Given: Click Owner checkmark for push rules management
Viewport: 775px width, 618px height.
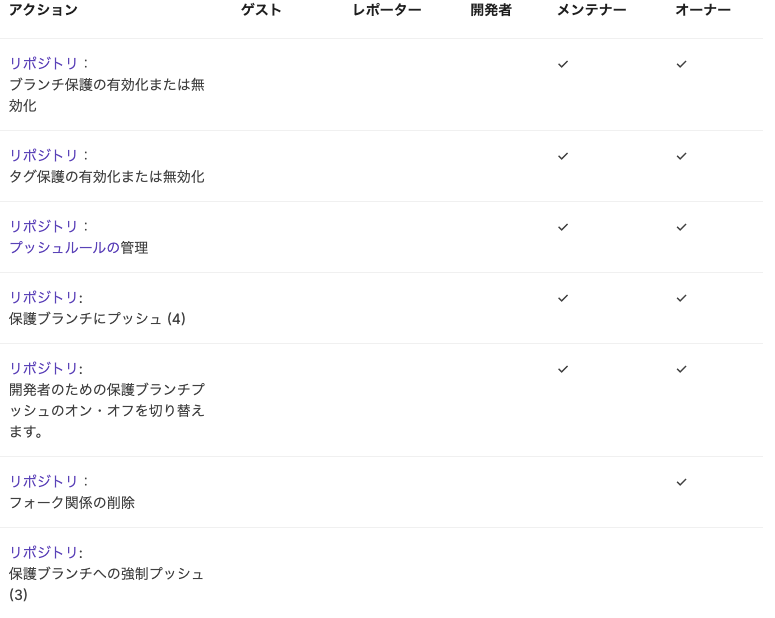Looking at the screenshot, I should coord(681,227).
